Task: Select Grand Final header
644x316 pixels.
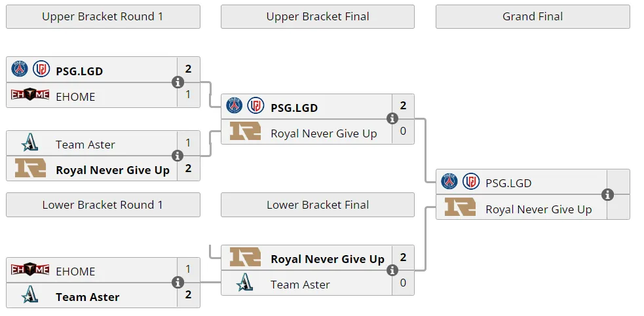Action: 533,17
